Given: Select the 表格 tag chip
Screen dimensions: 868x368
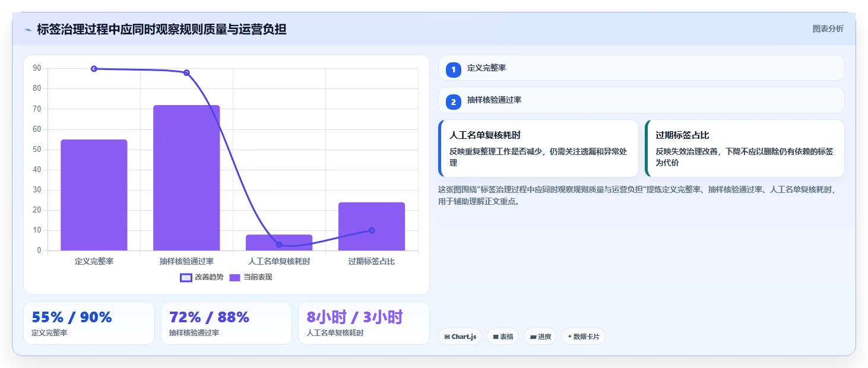Looking at the screenshot, I should point(503,337).
